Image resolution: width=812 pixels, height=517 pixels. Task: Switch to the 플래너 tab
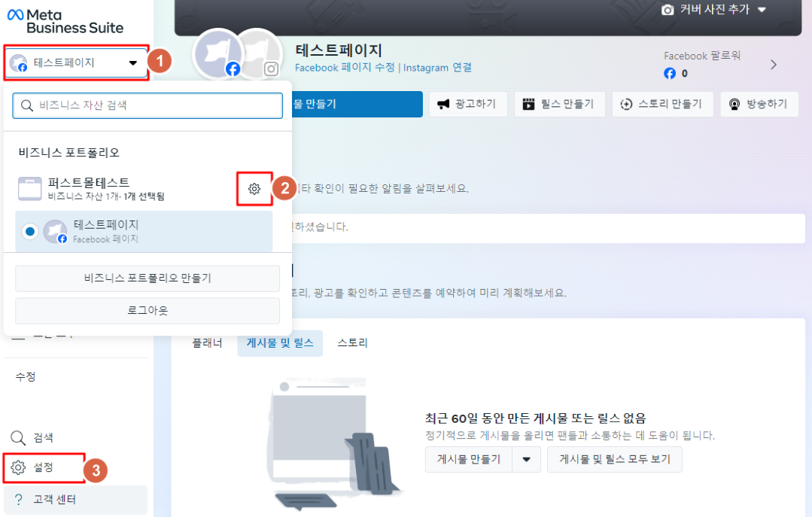pos(207,343)
